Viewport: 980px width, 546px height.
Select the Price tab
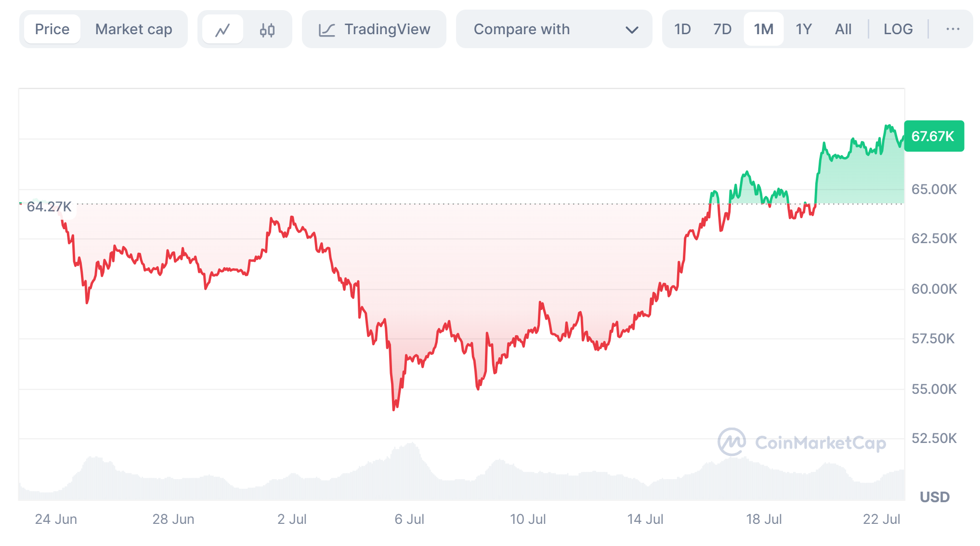[x=52, y=29]
